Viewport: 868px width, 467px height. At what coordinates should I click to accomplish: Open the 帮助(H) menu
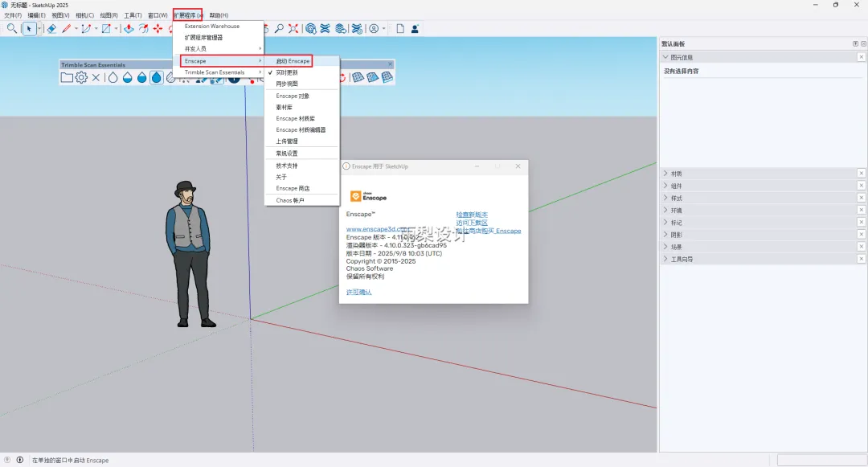tap(219, 15)
